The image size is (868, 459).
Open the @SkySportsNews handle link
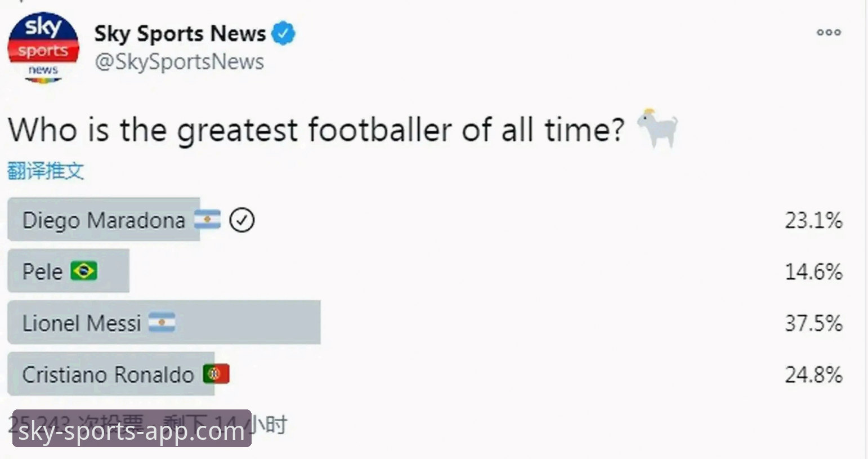pos(179,61)
